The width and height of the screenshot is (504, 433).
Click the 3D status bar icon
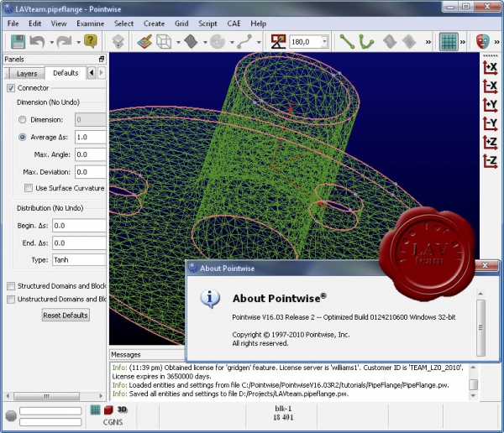point(122,410)
